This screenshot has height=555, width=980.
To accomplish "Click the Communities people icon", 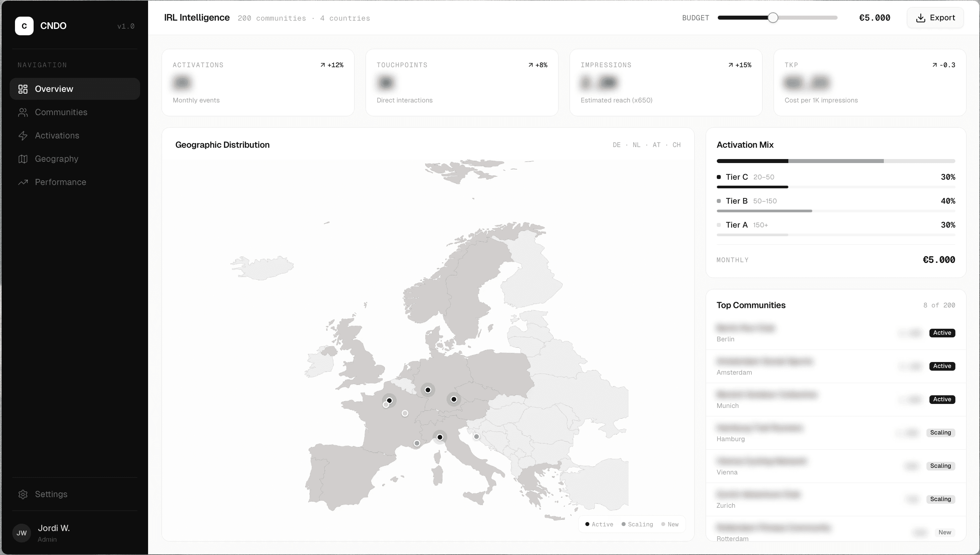I will 23,112.
